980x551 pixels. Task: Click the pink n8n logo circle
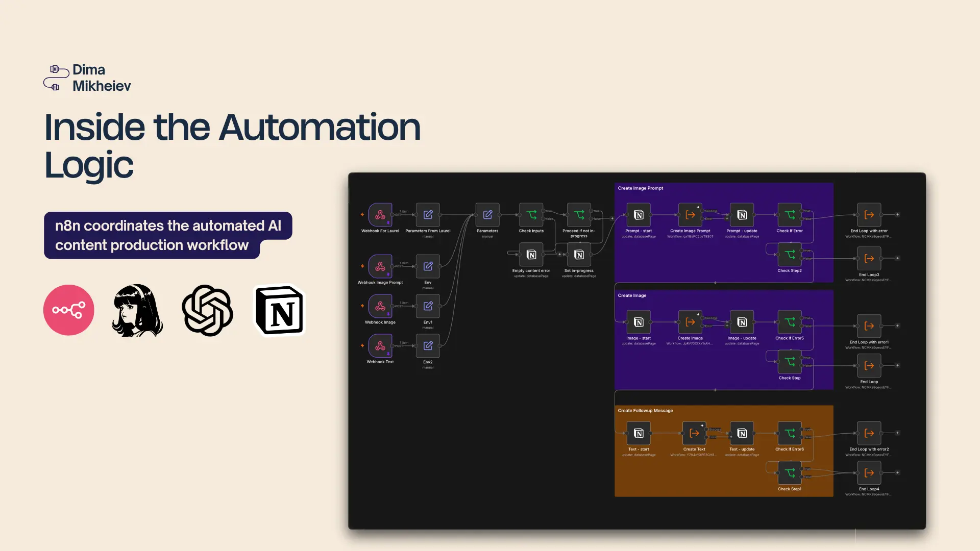tap(69, 310)
